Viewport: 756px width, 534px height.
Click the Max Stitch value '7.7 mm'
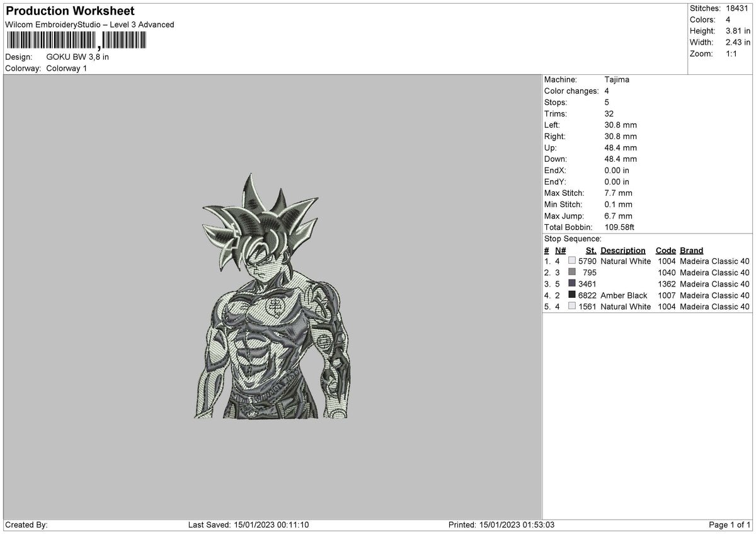pos(618,193)
